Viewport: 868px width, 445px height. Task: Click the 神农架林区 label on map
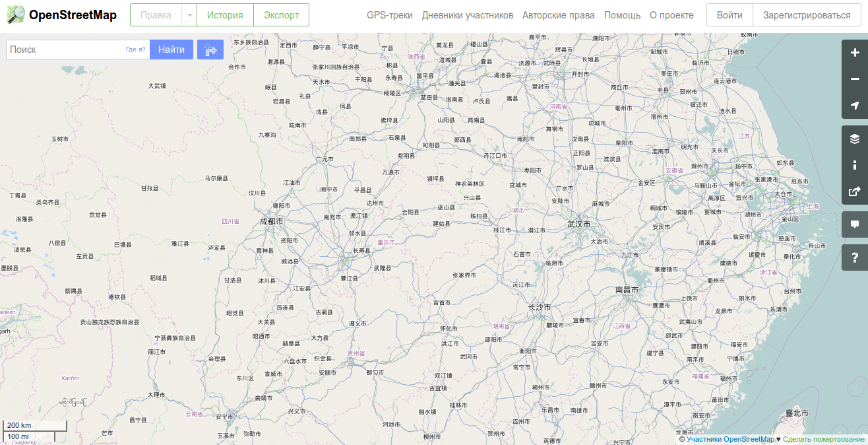(470, 184)
